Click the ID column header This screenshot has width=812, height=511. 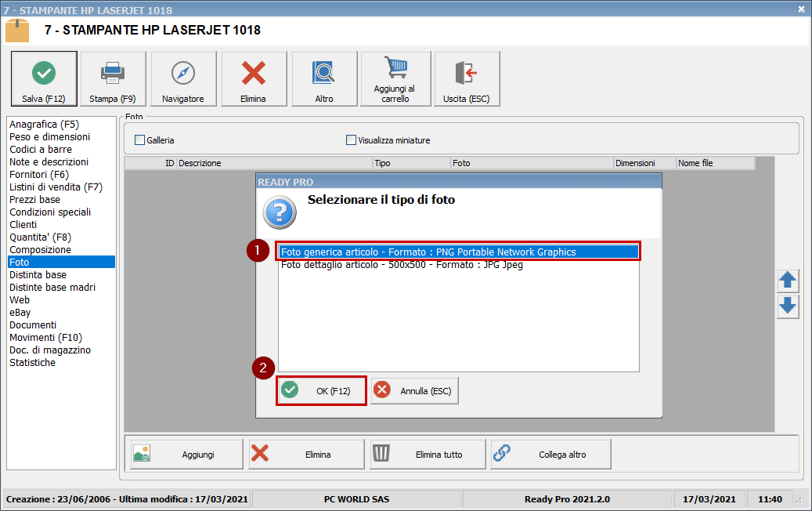tap(150, 163)
